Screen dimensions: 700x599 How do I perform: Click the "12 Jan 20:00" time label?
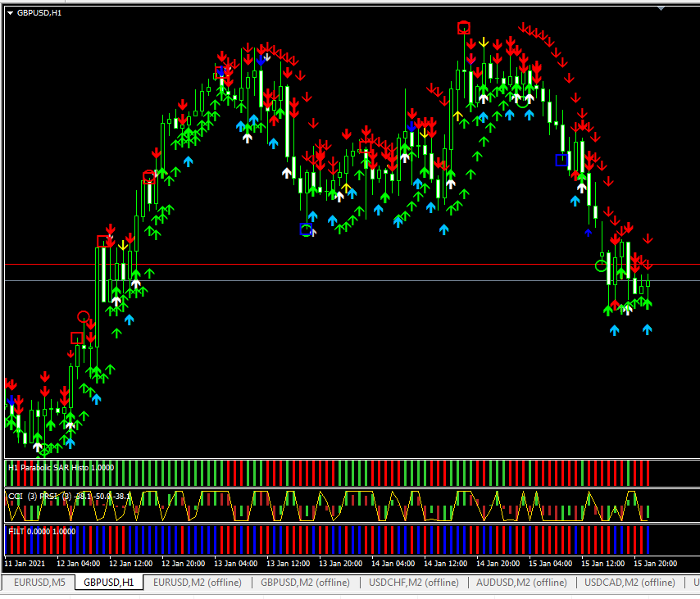[x=184, y=563]
